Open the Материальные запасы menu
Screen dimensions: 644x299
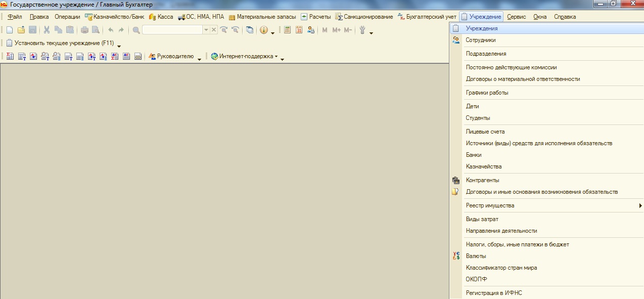click(x=262, y=17)
